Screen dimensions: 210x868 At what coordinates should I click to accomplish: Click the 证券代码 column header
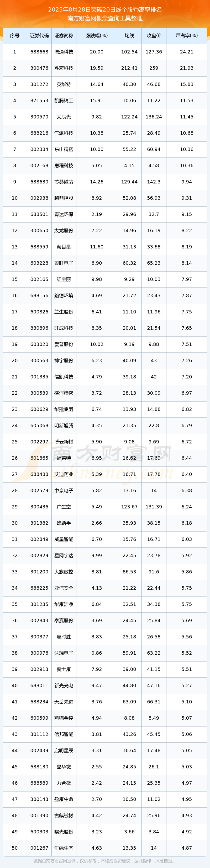pyautogui.click(x=39, y=36)
